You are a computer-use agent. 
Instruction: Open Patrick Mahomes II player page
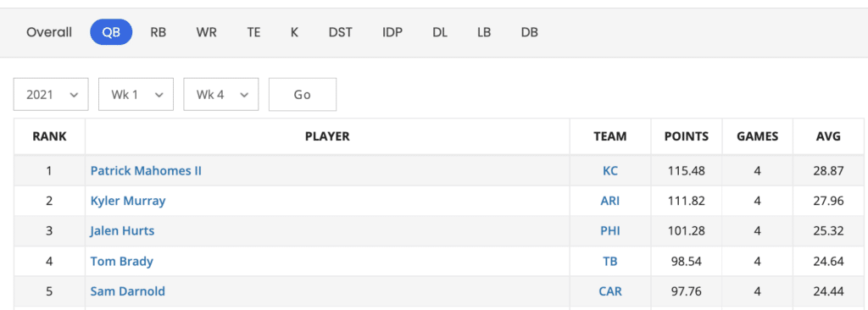[x=146, y=170]
